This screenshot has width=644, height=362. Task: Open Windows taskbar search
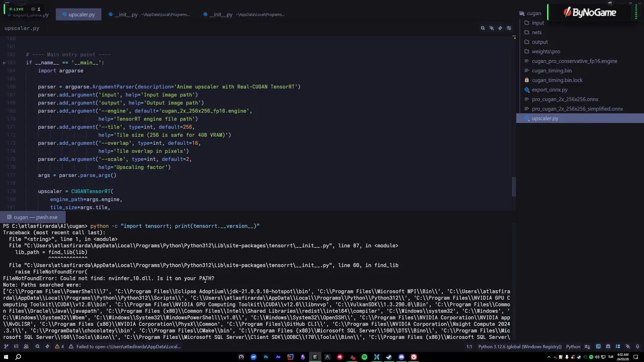(18, 357)
